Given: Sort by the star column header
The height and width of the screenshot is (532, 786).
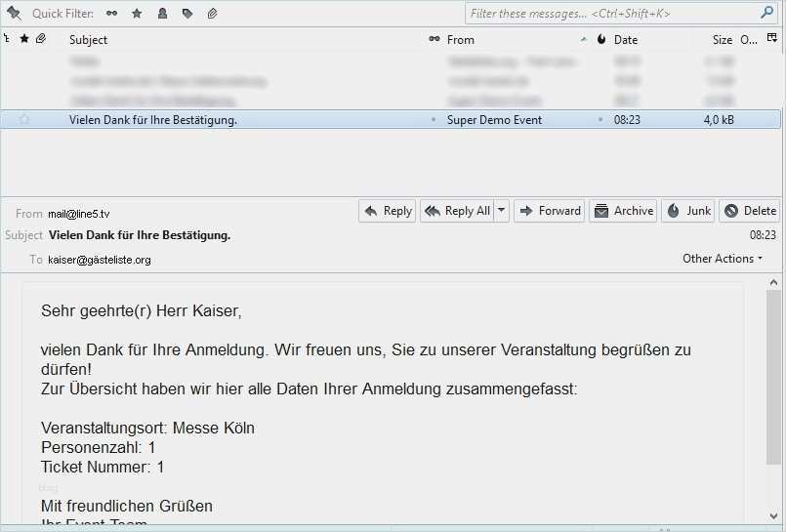Looking at the screenshot, I should 24,39.
